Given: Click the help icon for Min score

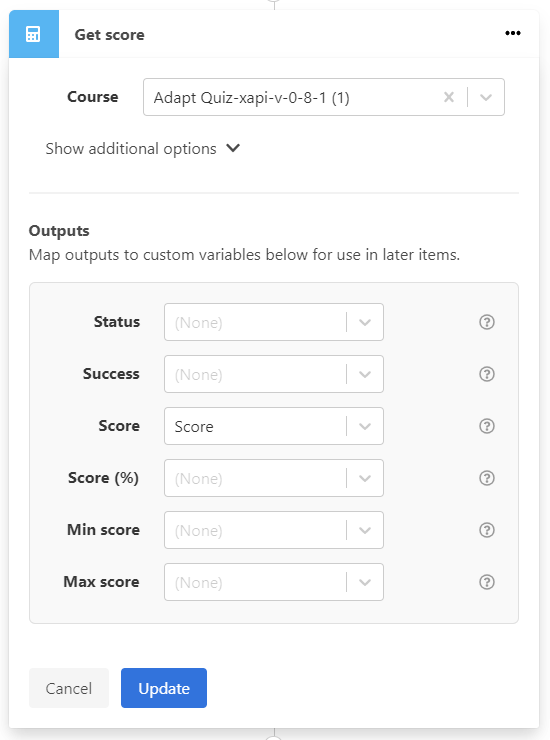Looking at the screenshot, I should pyautogui.click(x=487, y=530).
